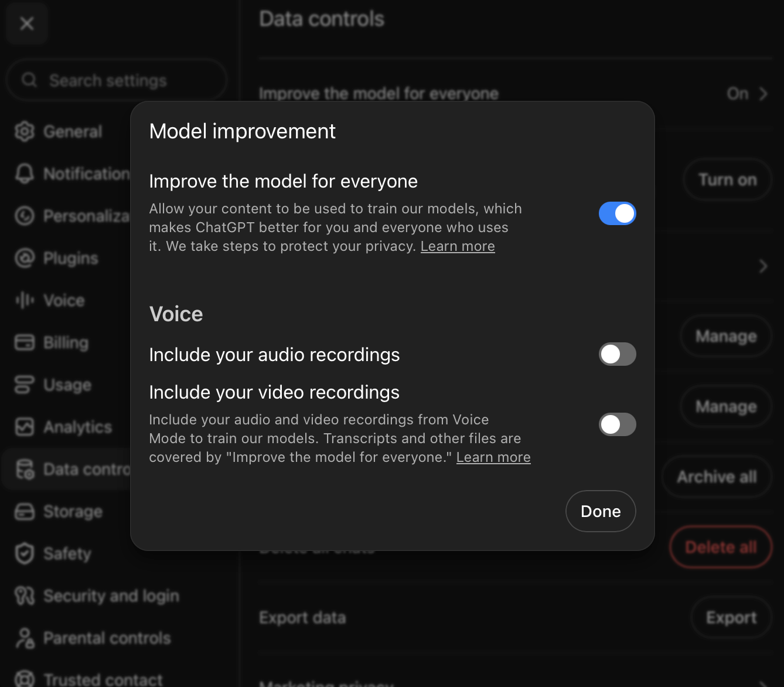Open Billing card icon in sidebar
The width and height of the screenshot is (784, 687).
tap(25, 342)
